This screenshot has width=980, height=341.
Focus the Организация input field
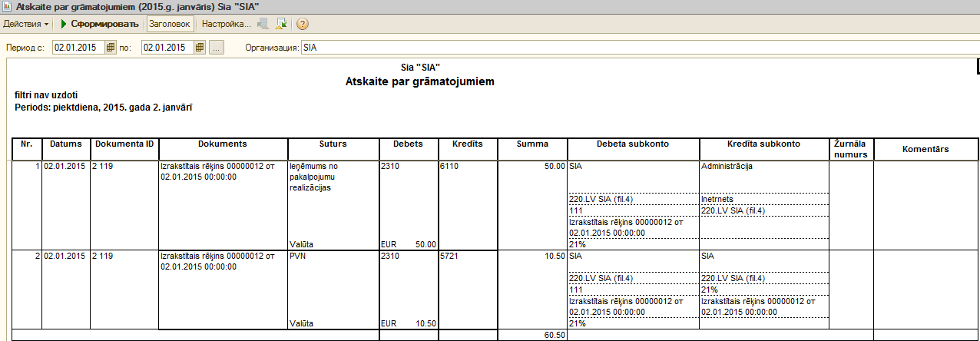point(639,48)
